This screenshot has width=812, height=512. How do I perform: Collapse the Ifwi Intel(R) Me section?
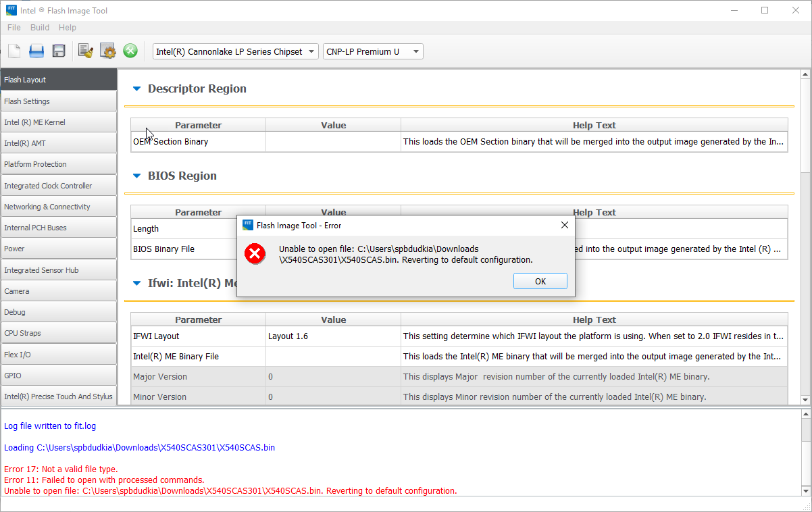coord(137,283)
